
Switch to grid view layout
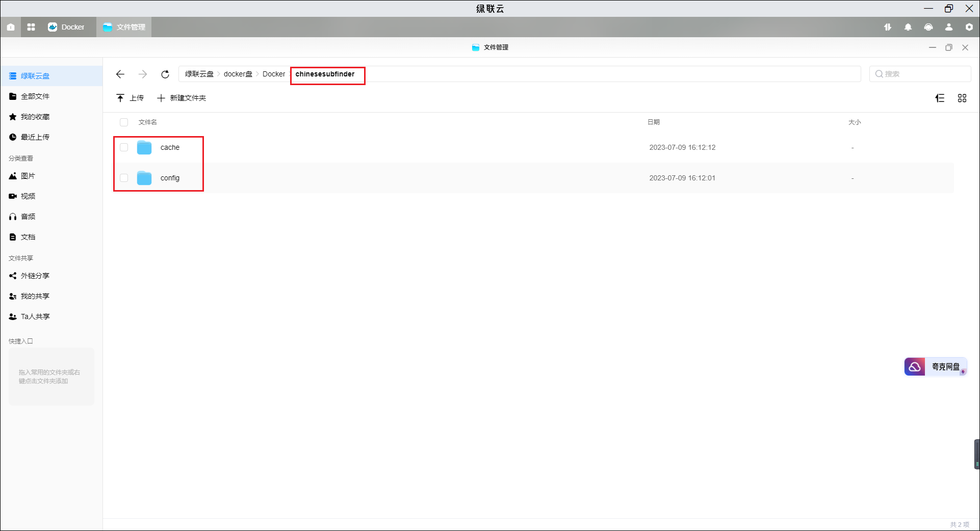[962, 98]
